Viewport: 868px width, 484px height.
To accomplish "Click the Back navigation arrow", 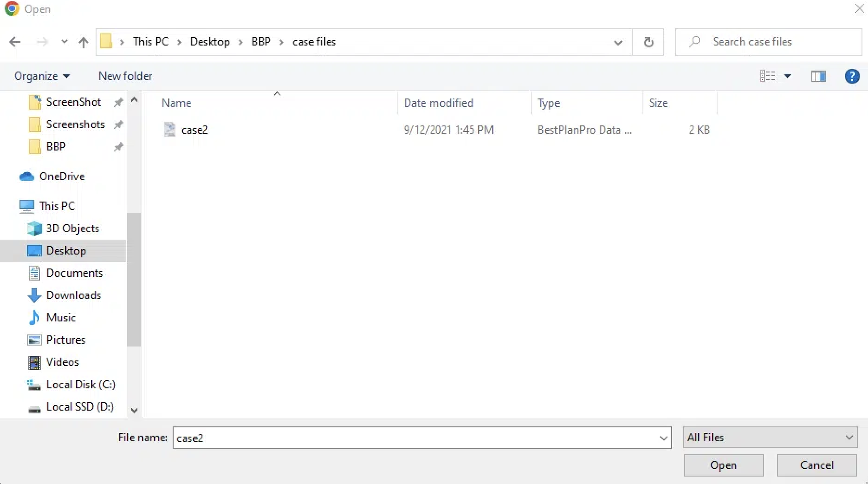I will click(x=15, y=42).
